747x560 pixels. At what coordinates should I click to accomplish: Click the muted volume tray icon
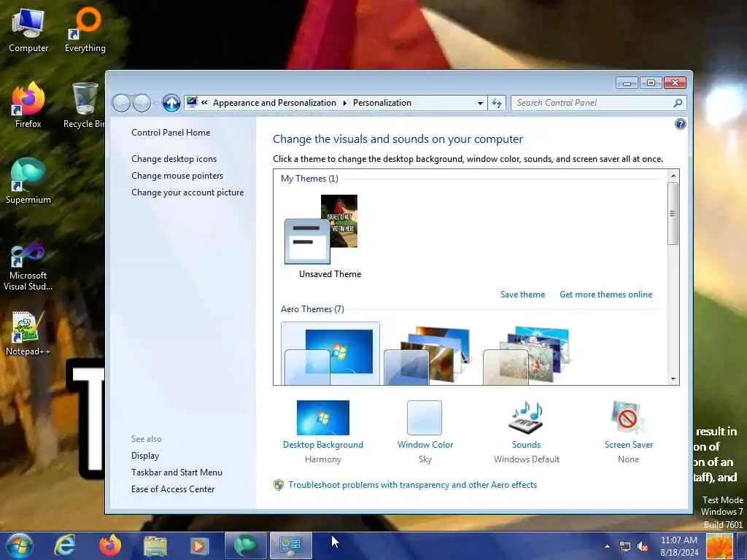643,547
